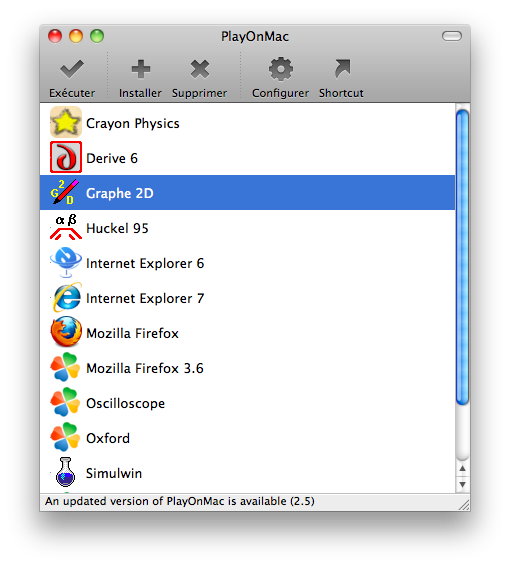Click the Shortcut arrow icon
The image size is (510, 566).
coord(342,69)
